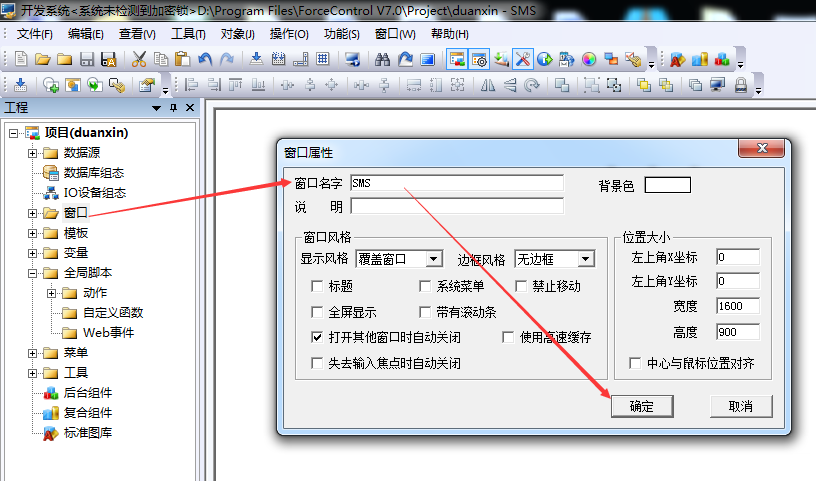The image size is (816, 481).
Task: Open the 对象(J) menu
Action: (x=237, y=34)
